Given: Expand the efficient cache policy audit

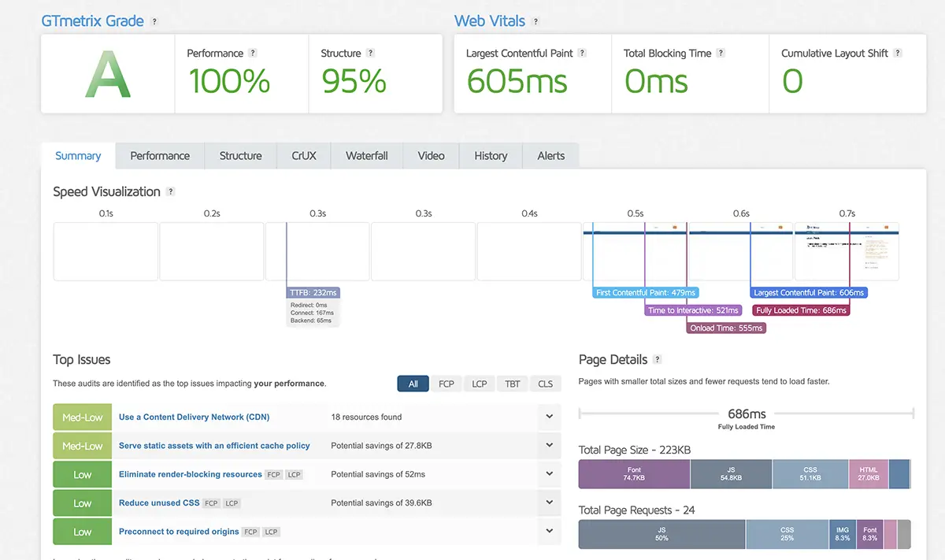Looking at the screenshot, I should click(549, 446).
